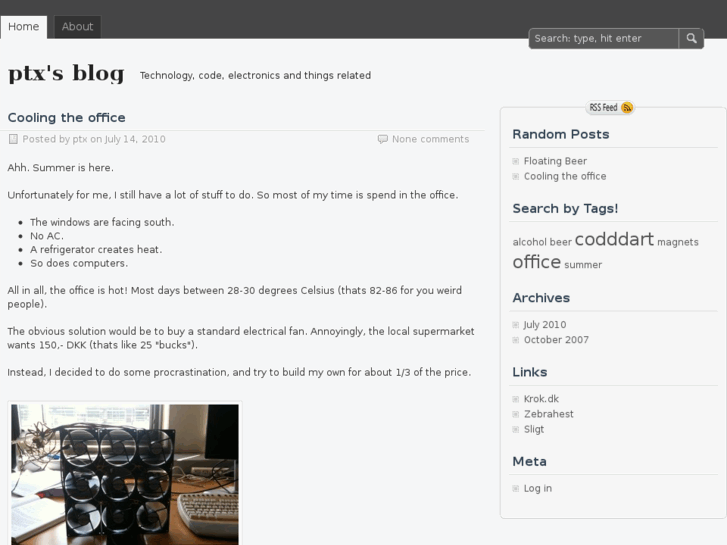Focus the search input field
727x545 pixels.
(603, 38)
